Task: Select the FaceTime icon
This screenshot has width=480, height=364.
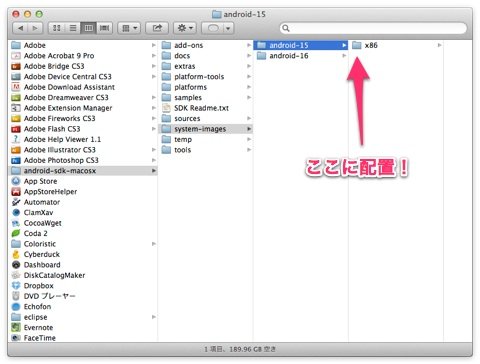Action: pos(16,338)
